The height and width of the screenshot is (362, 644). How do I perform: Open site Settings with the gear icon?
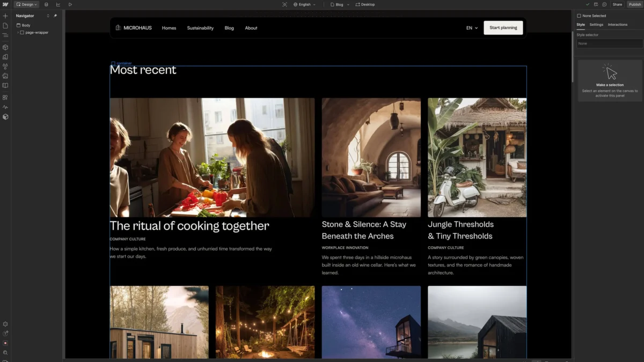(5, 324)
